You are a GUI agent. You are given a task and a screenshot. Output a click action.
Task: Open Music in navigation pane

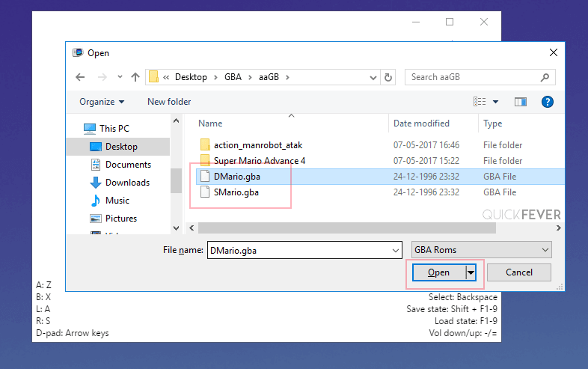110,201
